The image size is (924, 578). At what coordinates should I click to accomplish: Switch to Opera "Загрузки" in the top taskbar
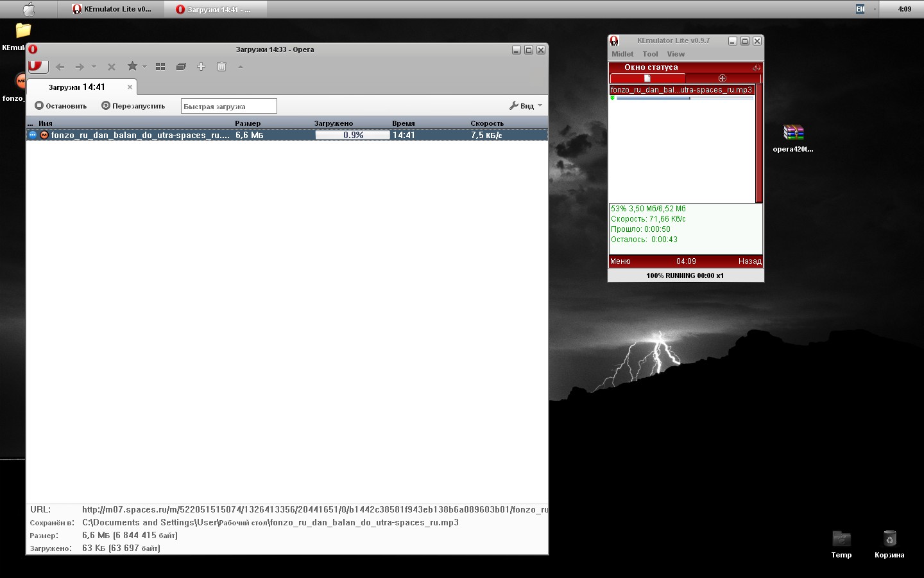click(216, 9)
